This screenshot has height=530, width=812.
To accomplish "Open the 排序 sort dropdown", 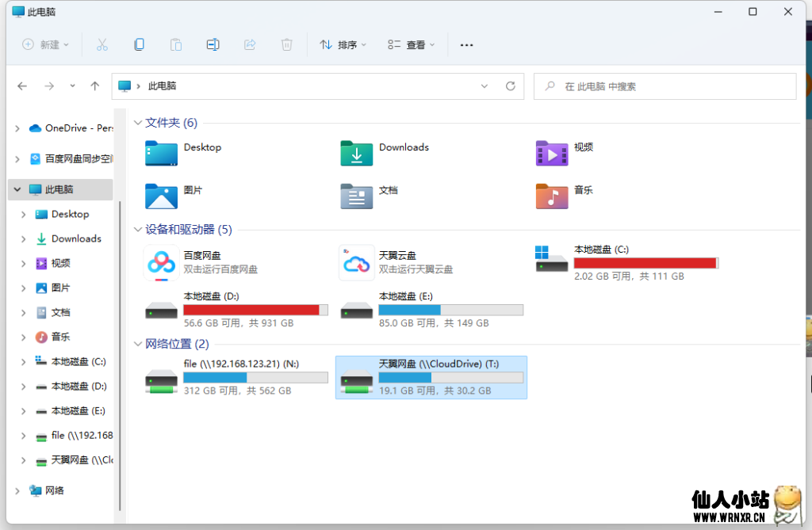I will pyautogui.click(x=343, y=45).
